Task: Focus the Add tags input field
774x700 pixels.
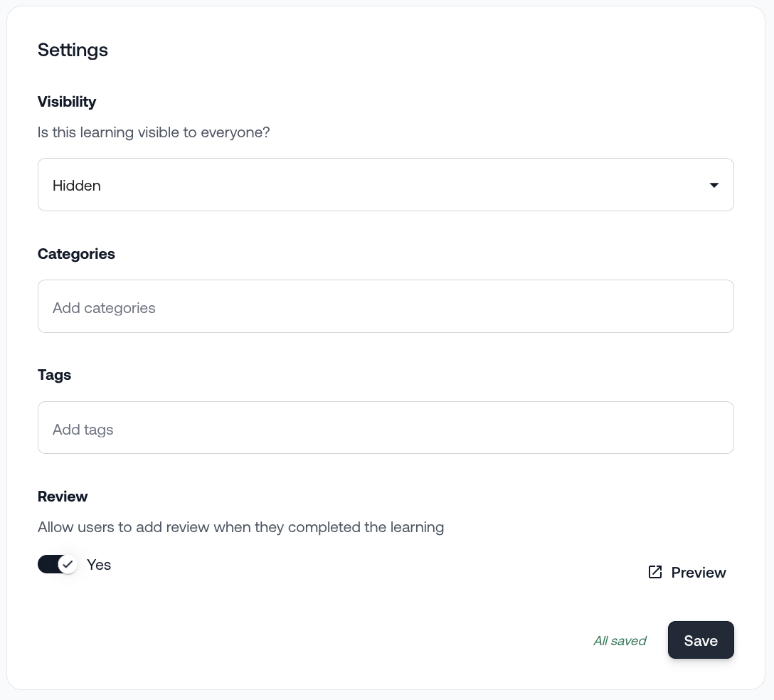Action: click(x=385, y=428)
